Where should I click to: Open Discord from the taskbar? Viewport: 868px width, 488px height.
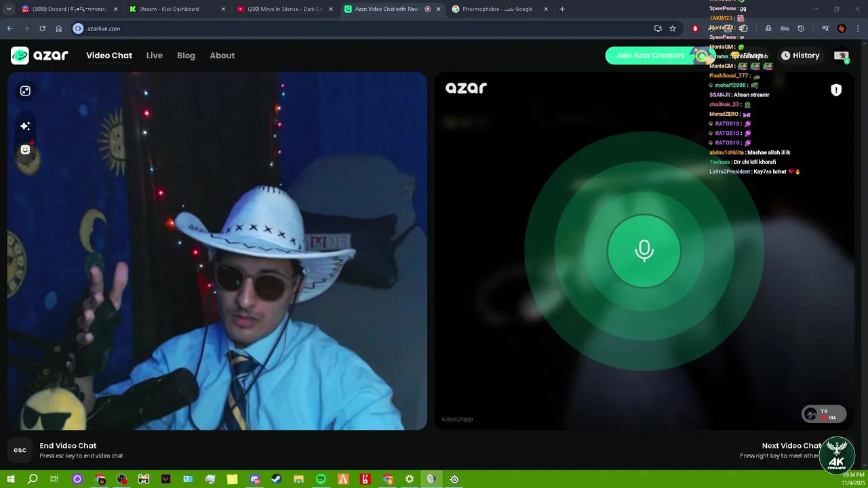pos(254,479)
